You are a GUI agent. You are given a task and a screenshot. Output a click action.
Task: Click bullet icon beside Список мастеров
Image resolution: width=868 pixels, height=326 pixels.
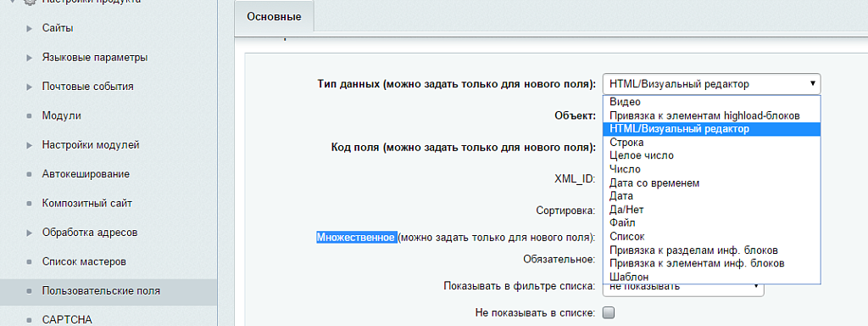pyautogui.click(x=30, y=262)
